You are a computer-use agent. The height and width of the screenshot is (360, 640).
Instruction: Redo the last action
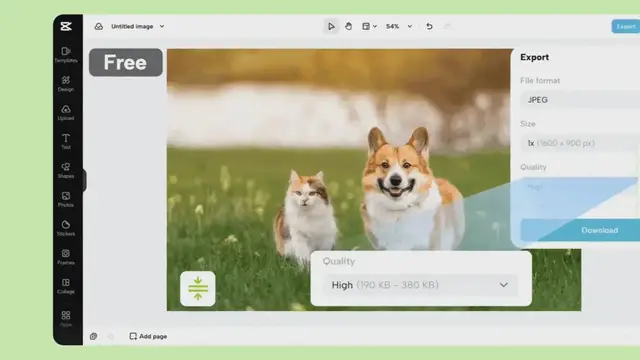447,26
